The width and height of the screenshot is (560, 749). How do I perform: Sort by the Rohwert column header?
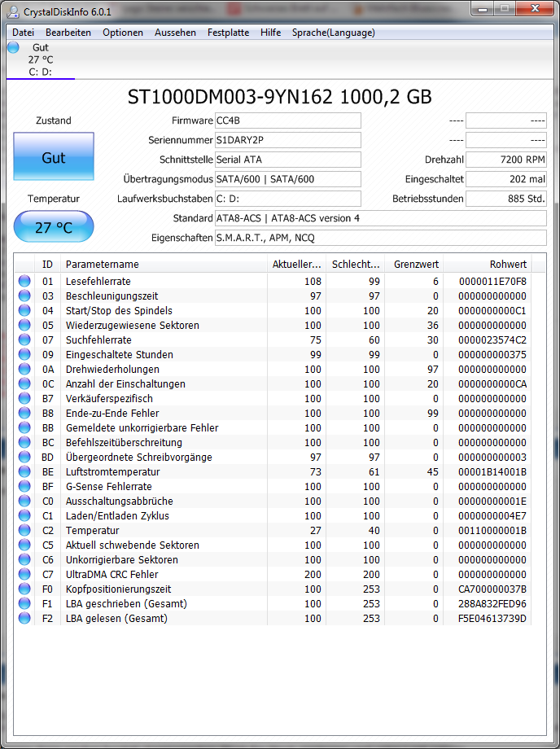tap(488, 264)
